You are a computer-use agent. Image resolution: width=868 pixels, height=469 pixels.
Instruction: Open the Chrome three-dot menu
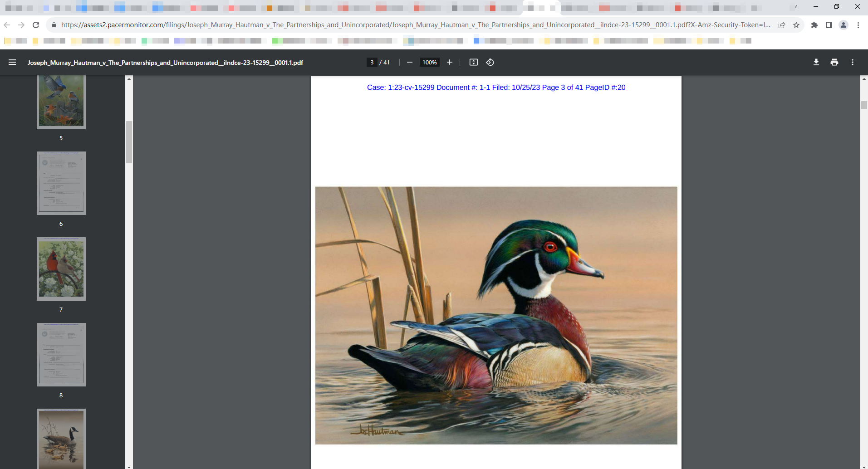[858, 25]
